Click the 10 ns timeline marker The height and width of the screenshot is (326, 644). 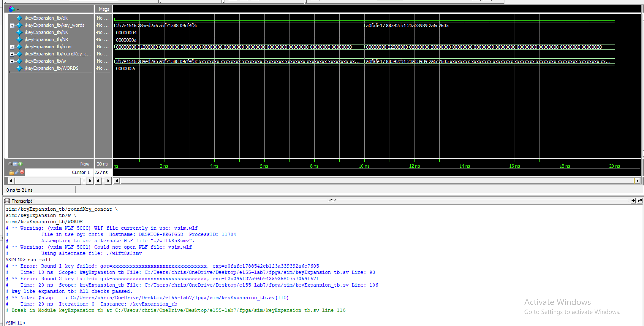tap(364, 166)
